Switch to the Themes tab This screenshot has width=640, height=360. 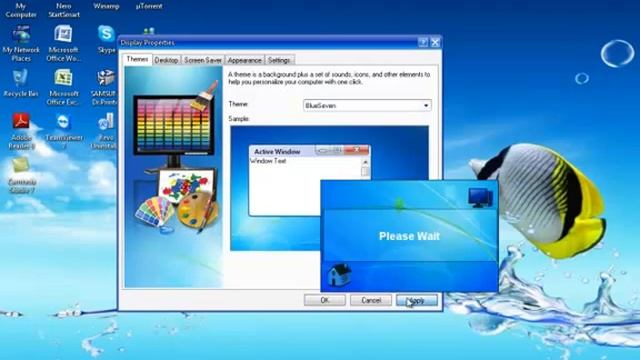pos(137,59)
